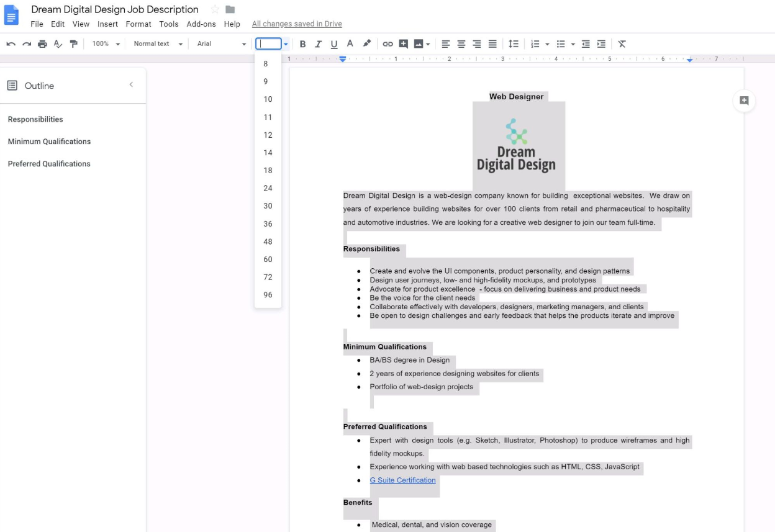
Task: Select font size 24 from list
Action: [x=268, y=188]
